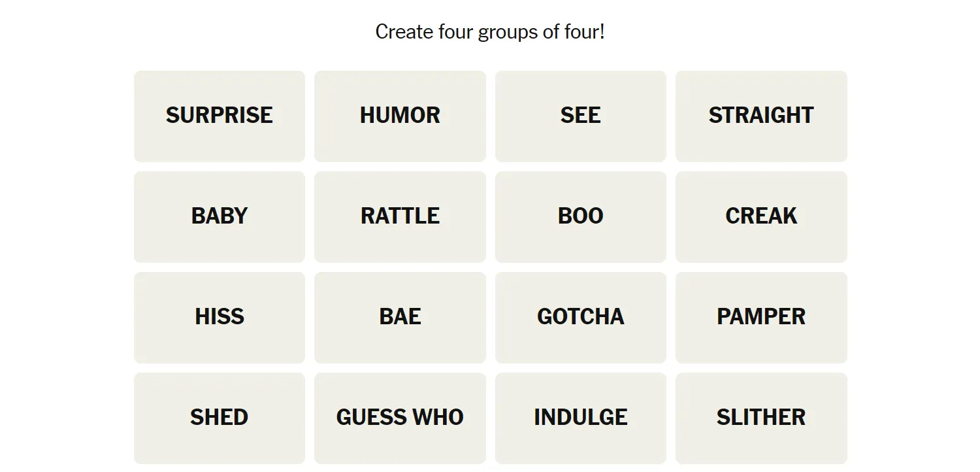The width and height of the screenshot is (980, 472).
Task: Pick the RATTLE tile
Action: pos(400,217)
